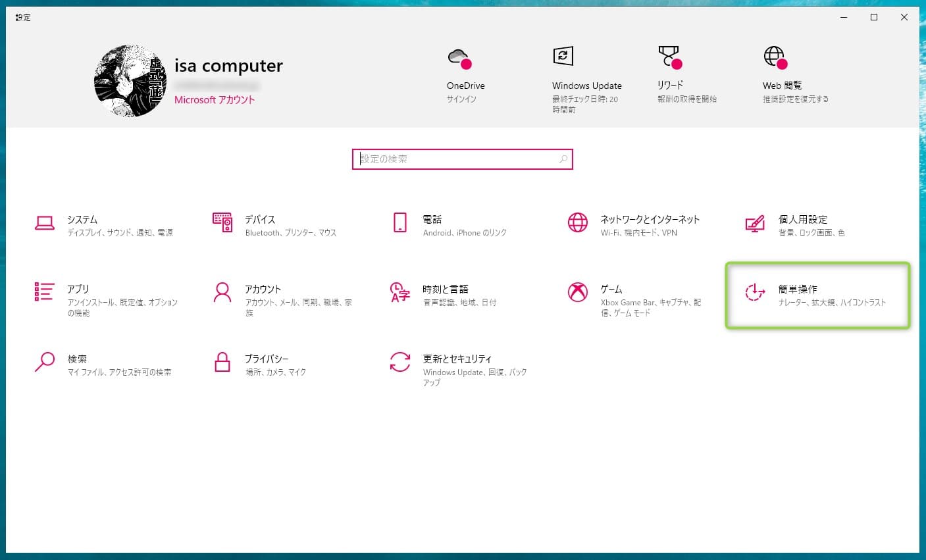
Task: Click the OneDrive サインイン text
Action: pyautogui.click(x=461, y=99)
